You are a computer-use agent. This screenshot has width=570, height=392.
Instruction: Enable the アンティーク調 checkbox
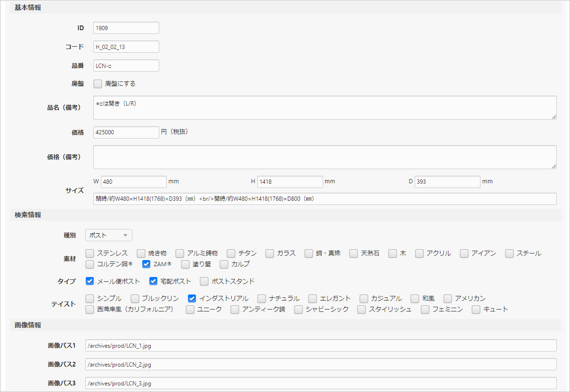(x=235, y=310)
